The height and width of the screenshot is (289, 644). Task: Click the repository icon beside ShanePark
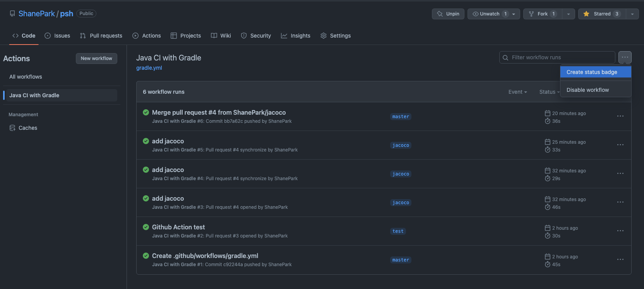tap(12, 14)
